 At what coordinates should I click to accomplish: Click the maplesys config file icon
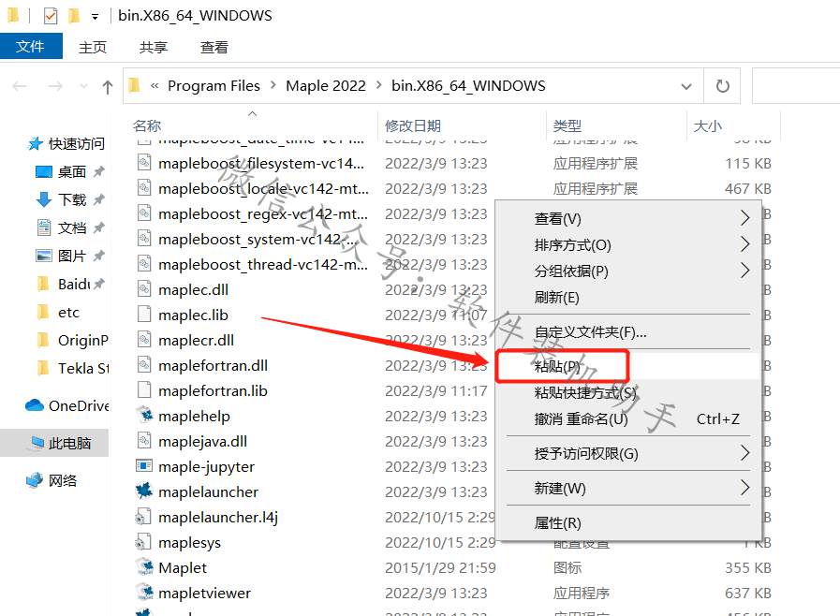point(142,541)
